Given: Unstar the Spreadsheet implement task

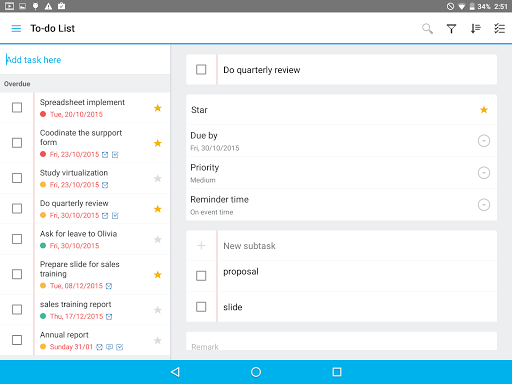Looking at the screenshot, I should [x=158, y=108].
